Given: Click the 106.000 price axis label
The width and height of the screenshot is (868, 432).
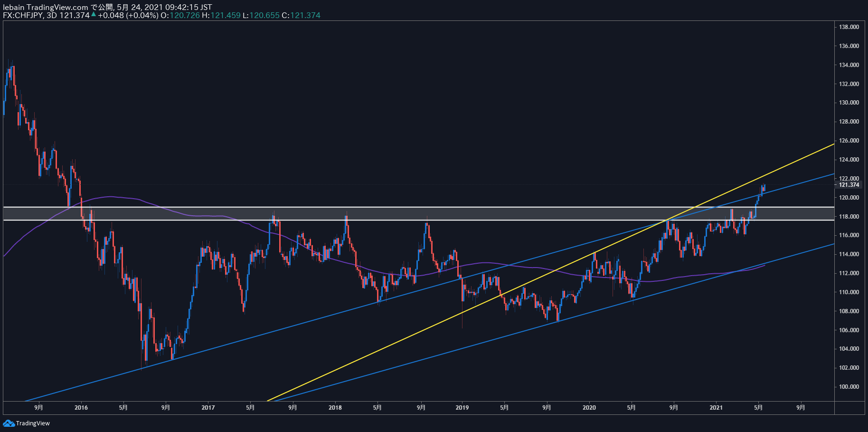Looking at the screenshot, I should click(849, 330).
